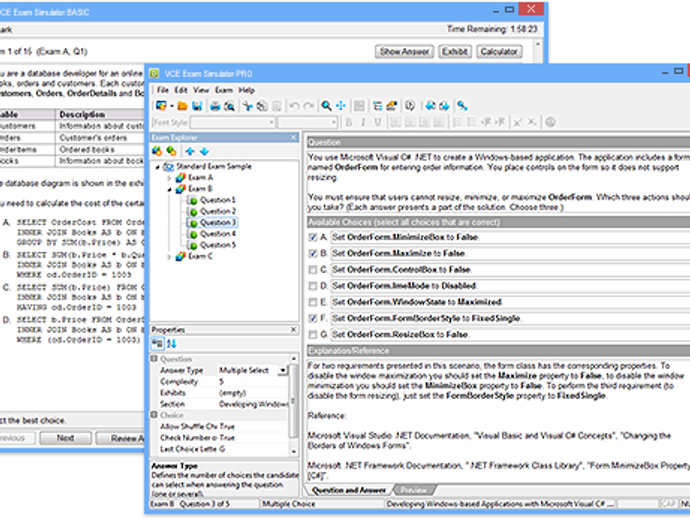Check choice G ResizeBox to False

[312, 334]
